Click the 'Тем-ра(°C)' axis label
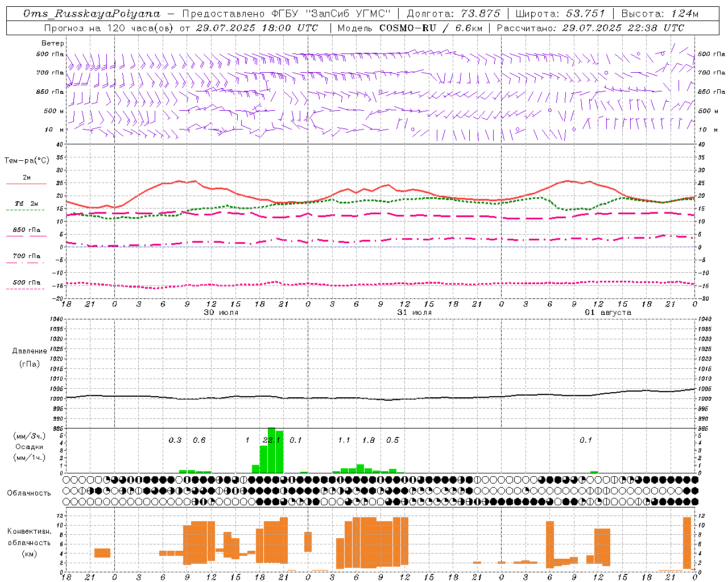Image resolution: width=728 pixels, height=582 pixels. 27,161
